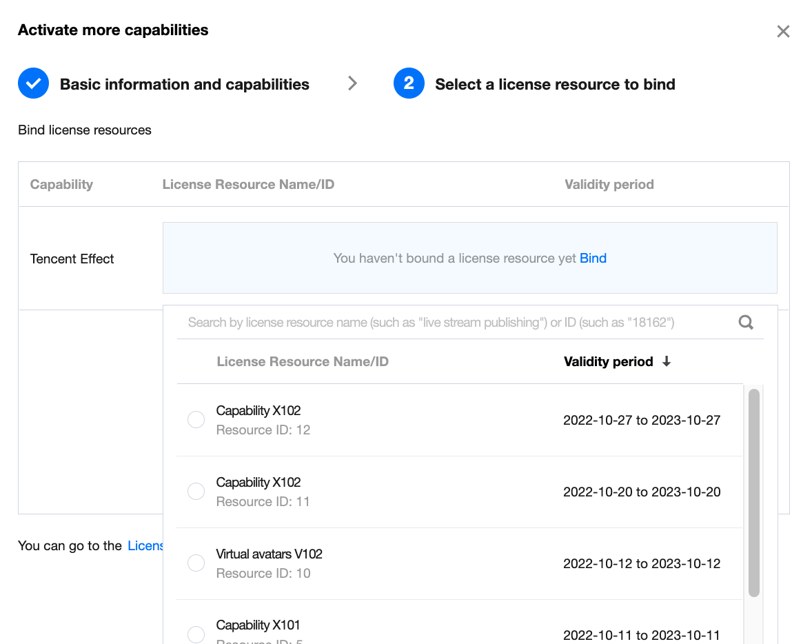
Task: Select Capability X102 with Resource ID 12
Action: (196, 420)
